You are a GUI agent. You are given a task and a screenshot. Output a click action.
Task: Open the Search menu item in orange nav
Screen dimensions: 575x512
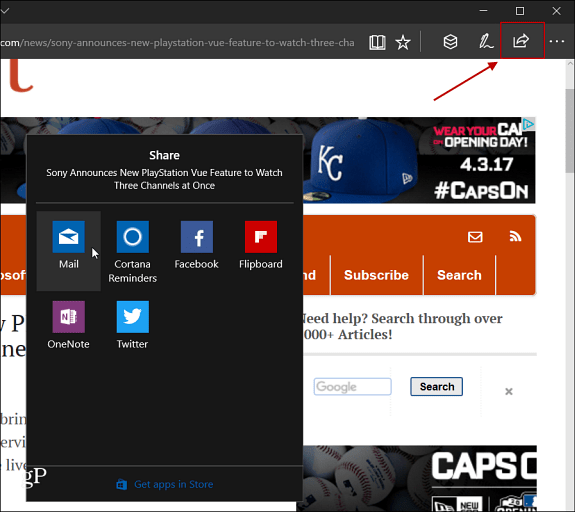point(459,275)
